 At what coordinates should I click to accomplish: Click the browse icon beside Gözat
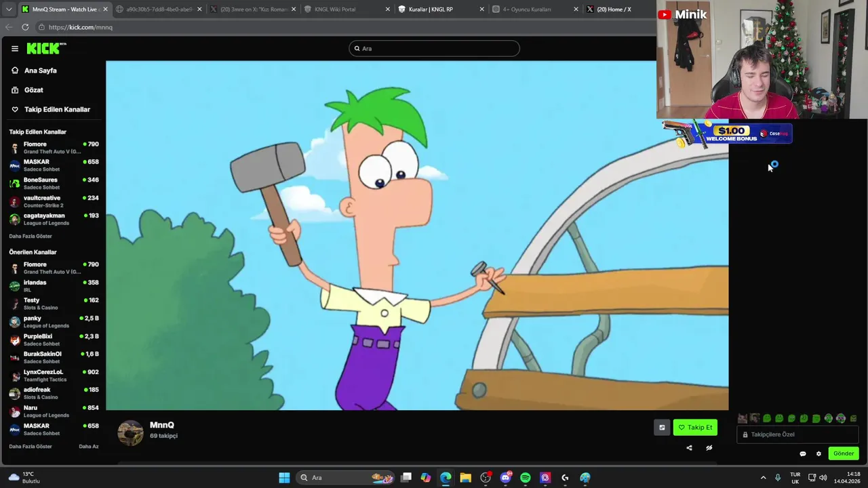[x=15, y=89]
